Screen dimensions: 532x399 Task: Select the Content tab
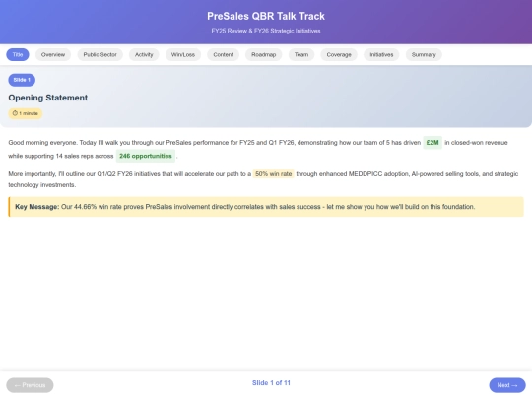tap(224, 54)
